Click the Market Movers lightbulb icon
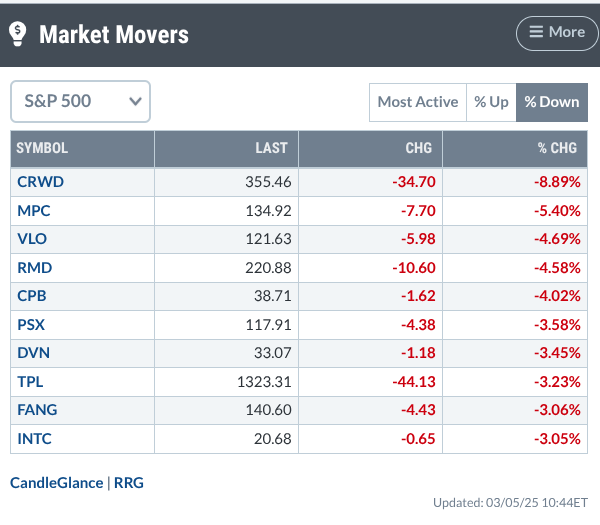Image resolution: width=600 pixels, height=525 pixels. (18, 34)
